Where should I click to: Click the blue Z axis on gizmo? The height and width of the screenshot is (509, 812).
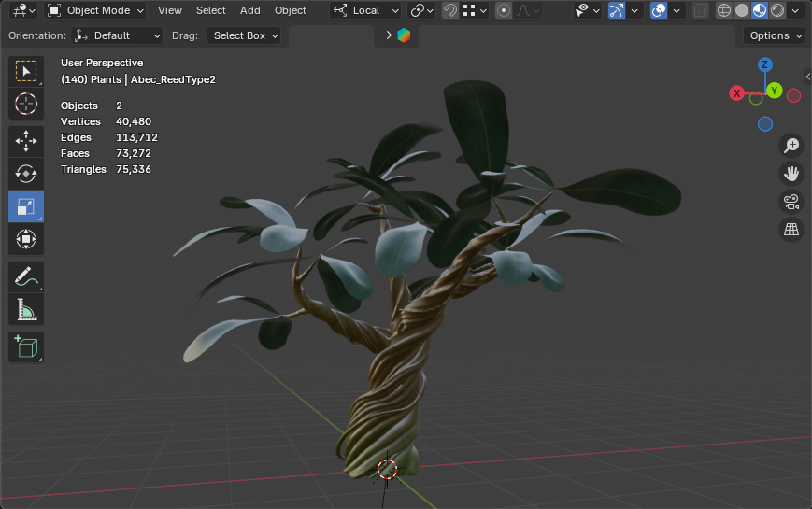pyautogui.click(x=764, y=64)
